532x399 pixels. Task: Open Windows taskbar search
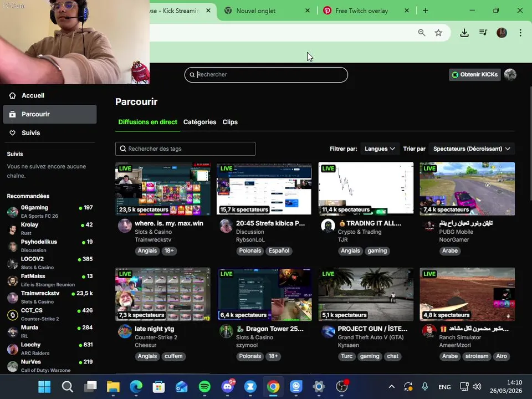coord(67,386)
